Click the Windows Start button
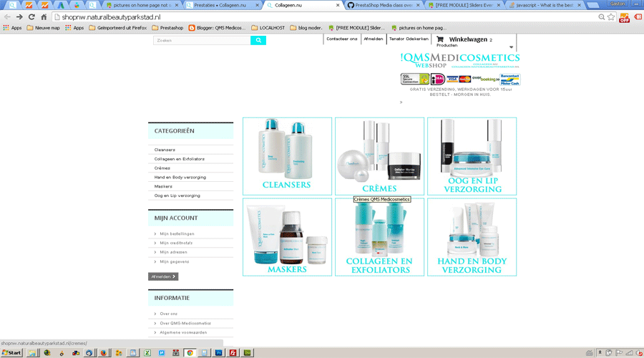 [11, 353]
